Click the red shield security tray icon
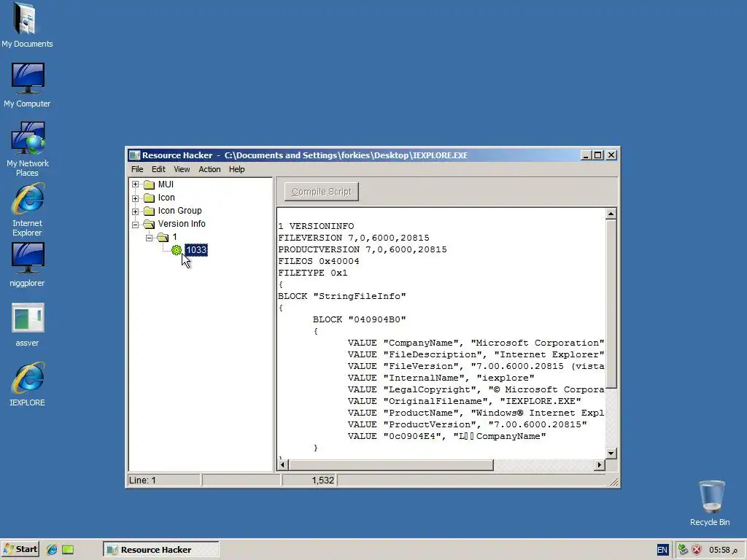Image resolution: width=747 pixels, height=560 pixels. [697, 550]
